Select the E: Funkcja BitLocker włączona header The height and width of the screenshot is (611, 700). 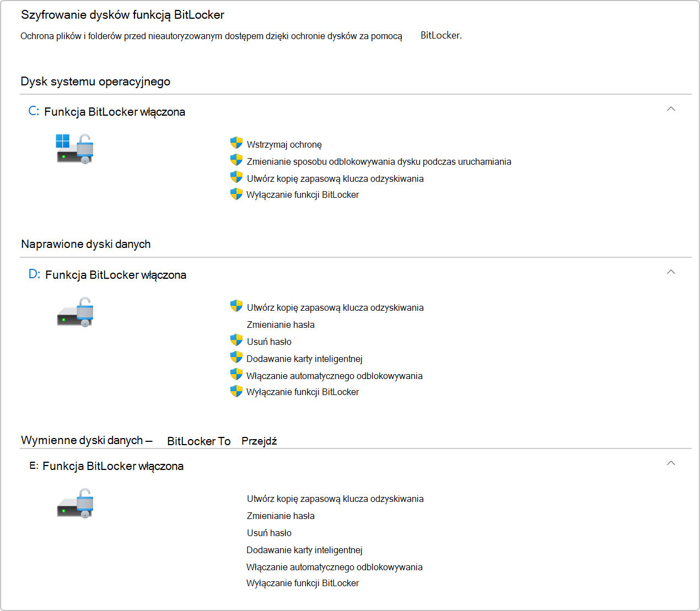click(x=106, y=466)
